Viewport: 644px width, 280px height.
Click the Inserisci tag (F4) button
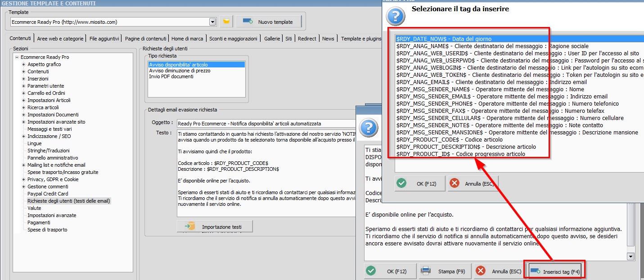pos(556,271)
